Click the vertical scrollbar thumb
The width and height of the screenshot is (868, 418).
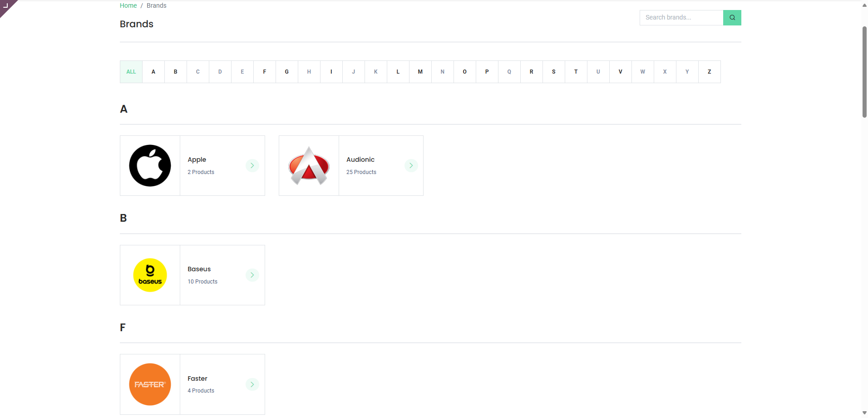pyautogui.click(x=864, y=72)
